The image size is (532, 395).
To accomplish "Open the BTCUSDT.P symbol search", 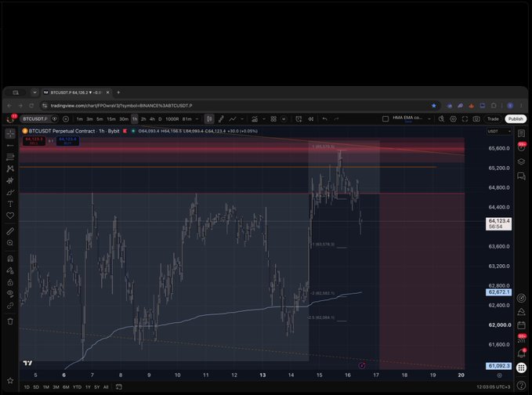I will click(34, 119).
